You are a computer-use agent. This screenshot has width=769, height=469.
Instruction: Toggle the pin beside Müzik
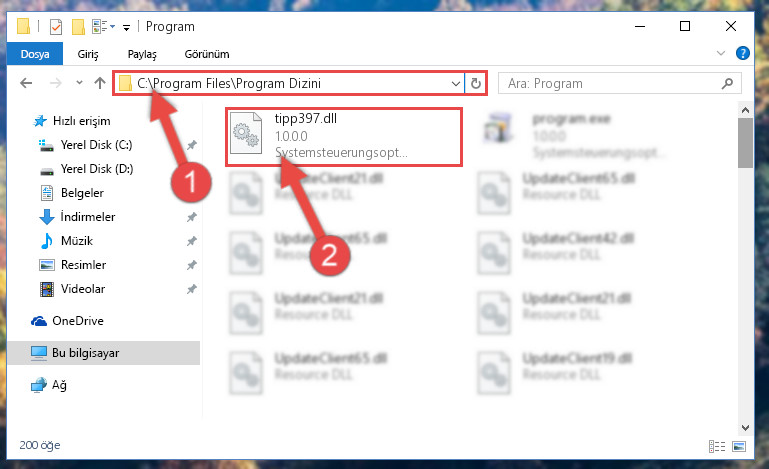tap(192, 241)
